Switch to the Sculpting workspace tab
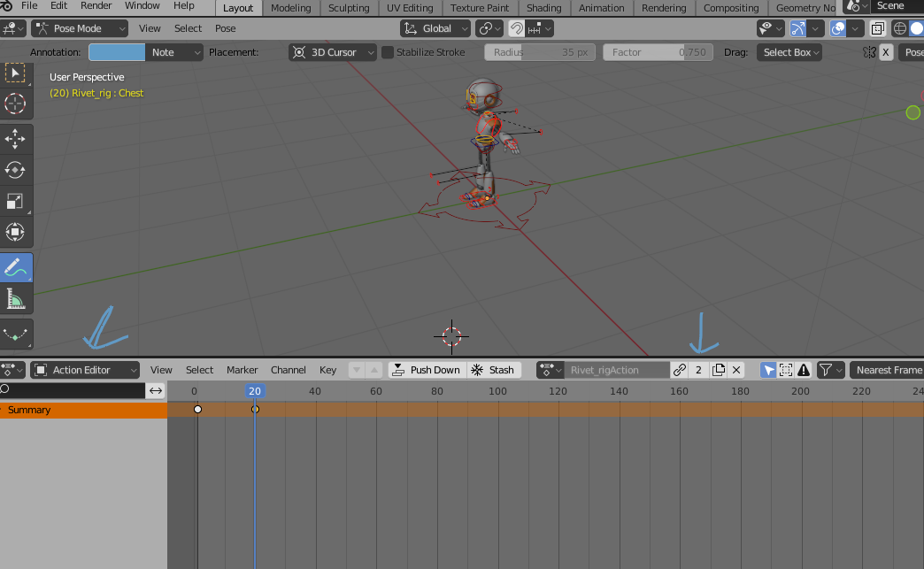This screenshot has width=924, height=569. pos(349,8)
